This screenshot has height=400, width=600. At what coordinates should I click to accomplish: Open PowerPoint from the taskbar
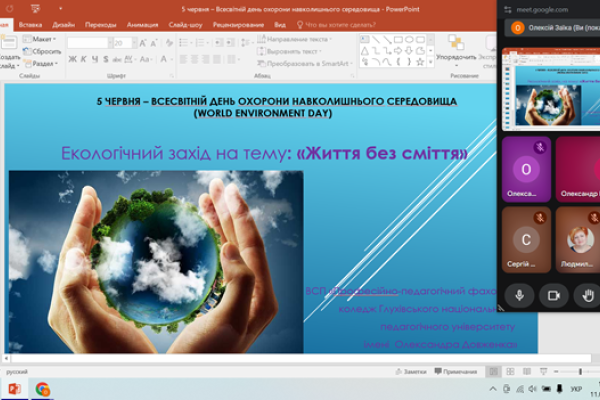click(15, 389)
